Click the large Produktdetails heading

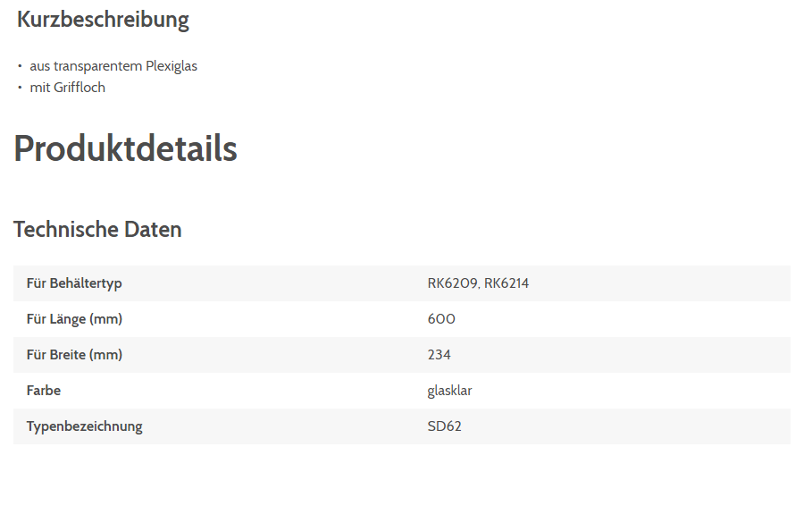click(x=125, y=148)
